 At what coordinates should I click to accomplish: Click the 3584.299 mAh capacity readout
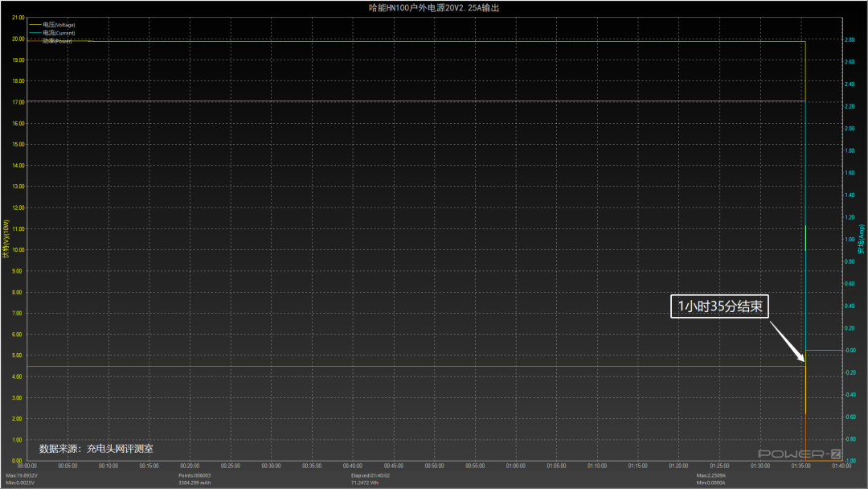[x=194, y=483]
